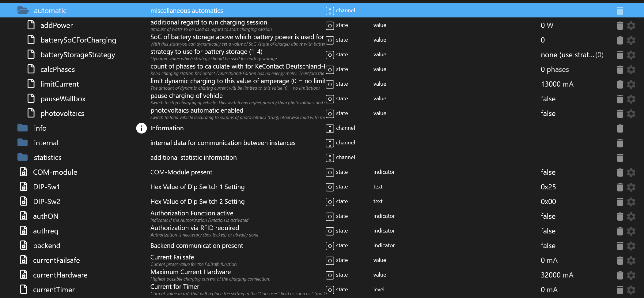This screenshot has width=644, height=298.
Task: Collapse the automatic folder
Action: (x=23, y=11)
